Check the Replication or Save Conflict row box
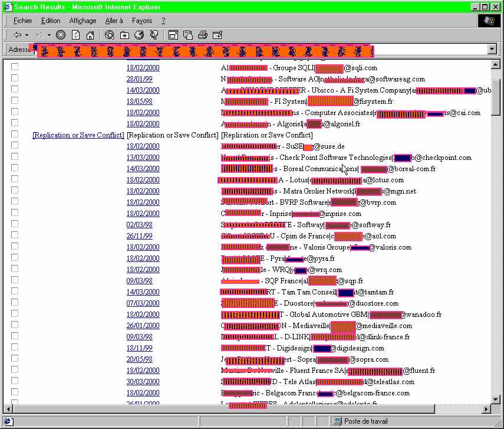504x429 pixels. coord(15,134)
